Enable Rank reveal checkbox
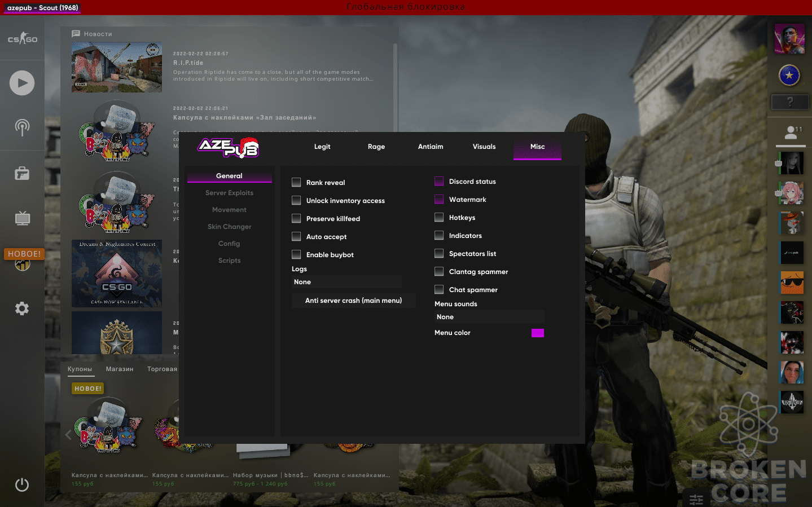This screenshot has width=812, height=507. (x=296, y=182)
